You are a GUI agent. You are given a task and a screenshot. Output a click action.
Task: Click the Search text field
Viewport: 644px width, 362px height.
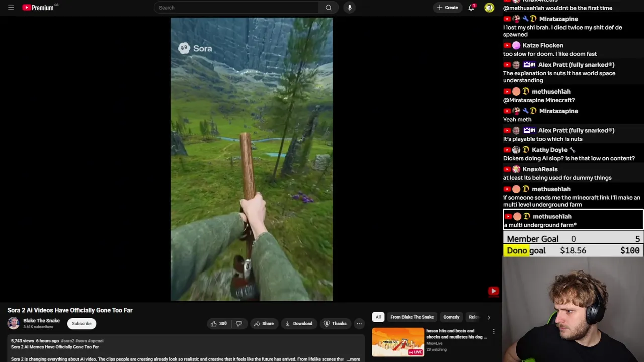point(236,8)
